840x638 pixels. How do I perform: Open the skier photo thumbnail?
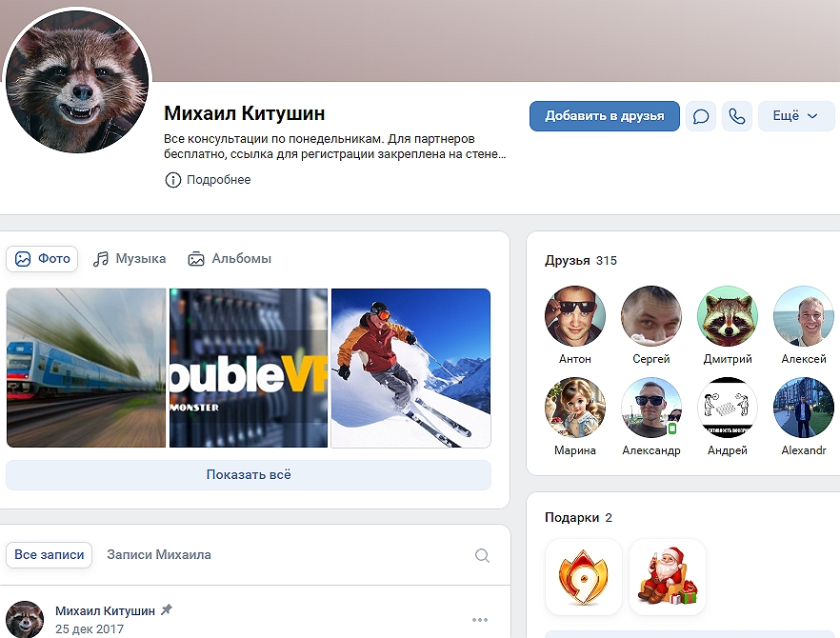[410, 368]
